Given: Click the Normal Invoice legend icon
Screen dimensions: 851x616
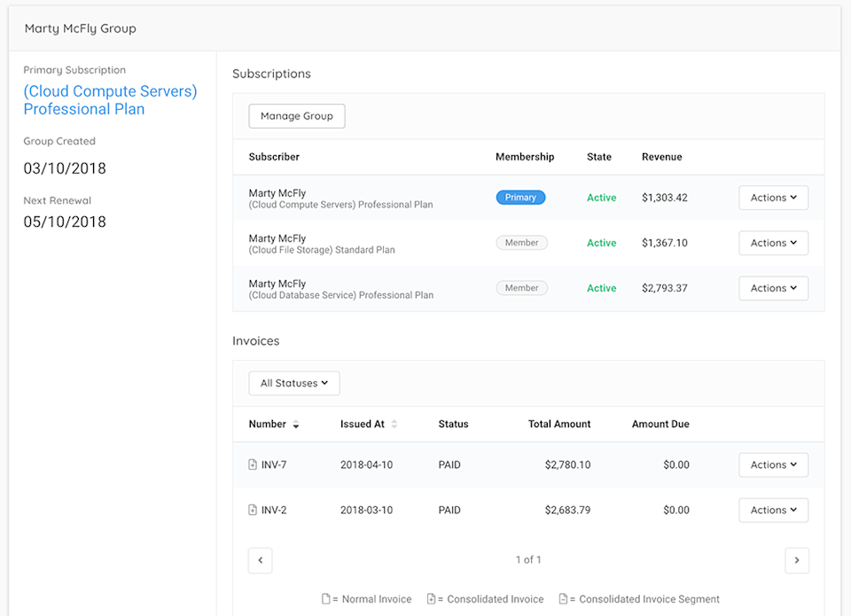Looking at the screenshot, I should coord(326,599).
